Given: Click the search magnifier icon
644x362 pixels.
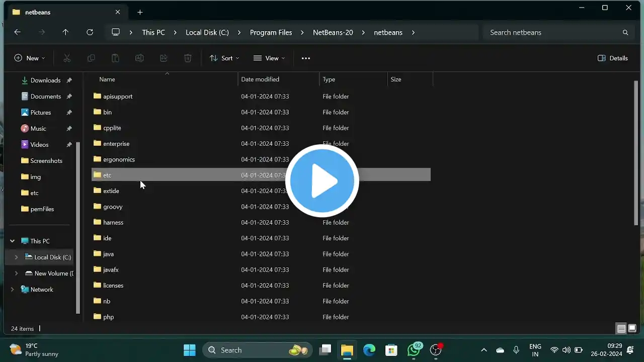Looking at the screenshot, I should (x=625, y=32).
